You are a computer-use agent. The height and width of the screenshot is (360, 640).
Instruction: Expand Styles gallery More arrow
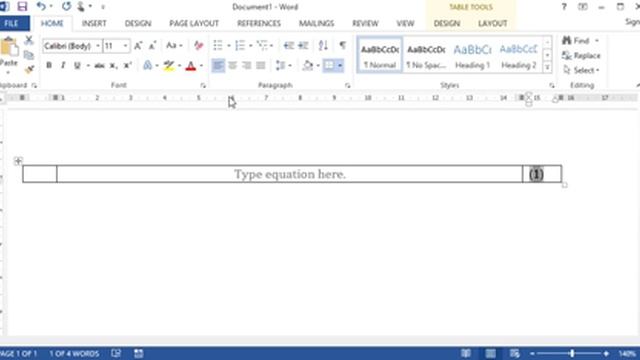point(547,68)
